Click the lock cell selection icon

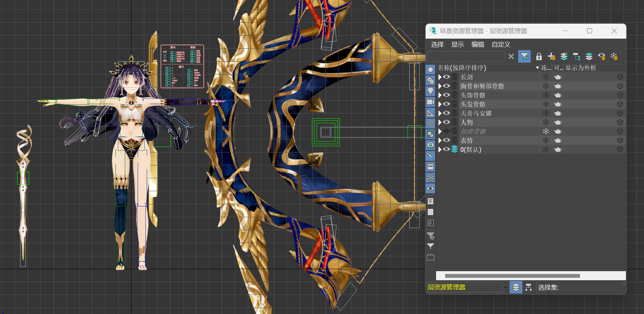pos(539,56)
